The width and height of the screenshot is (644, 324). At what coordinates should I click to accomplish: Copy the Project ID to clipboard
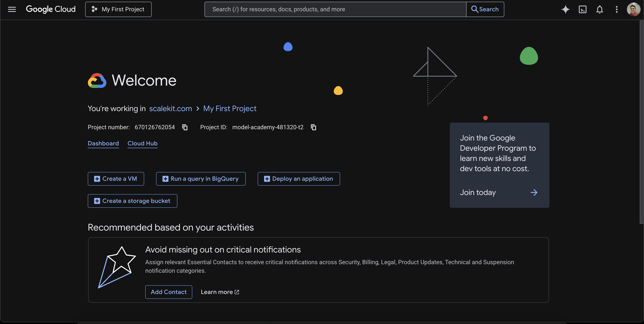tap(313, 127)
